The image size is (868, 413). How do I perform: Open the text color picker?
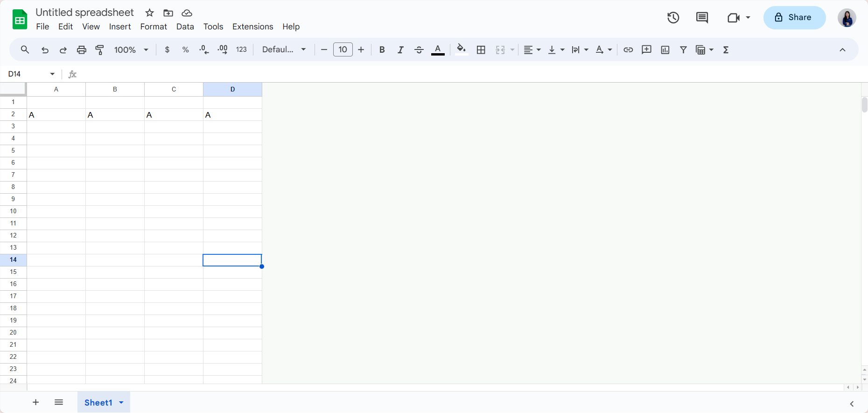click(438, 49)
